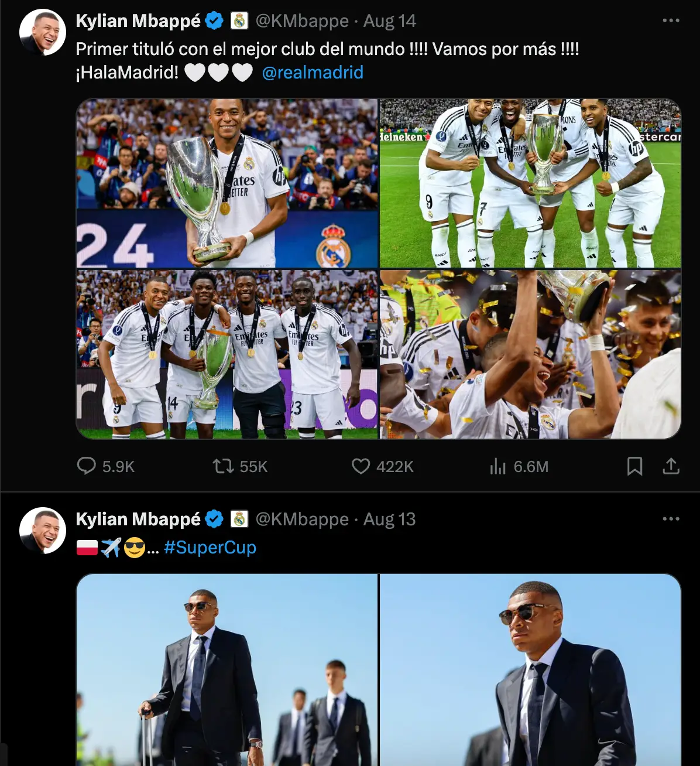The width and height of the screenshot is (700, 766).
Task: Click the Kylian Mbappé name on Aug 13 tweet
Action: point(138,519)
